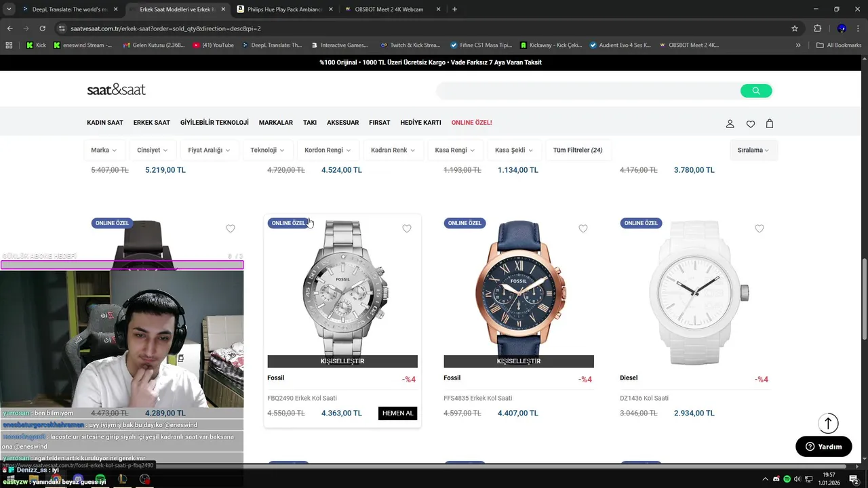Expand the Kordon Rengi filter dropdown
The image size is (868, 488).
point(328,150)
